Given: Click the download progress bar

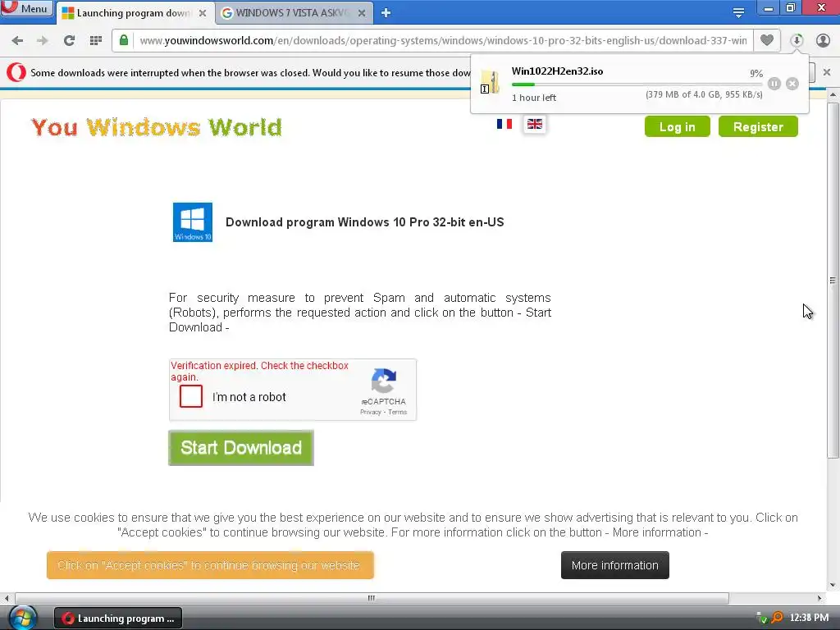Looking at the screenshot, I should (x=637, y=84).
